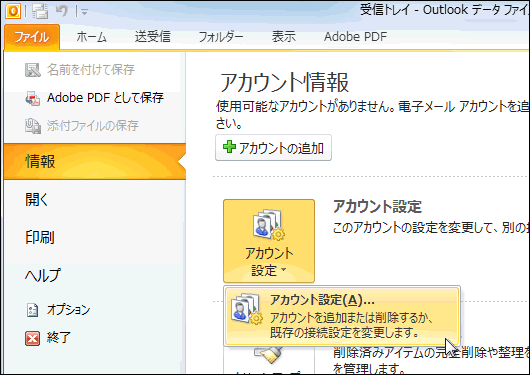
Task: Expand the アカウント設定 dropdown arrow
Action: tap(284, 269)
